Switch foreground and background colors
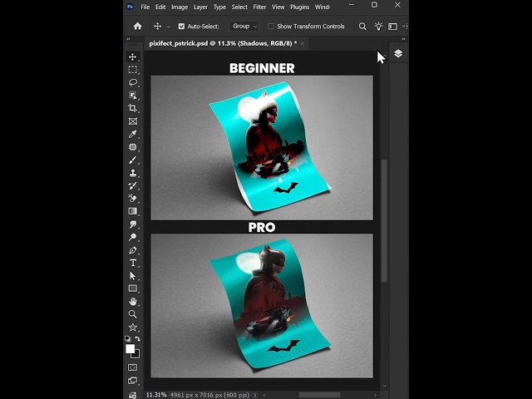 [x=137, y=338]
